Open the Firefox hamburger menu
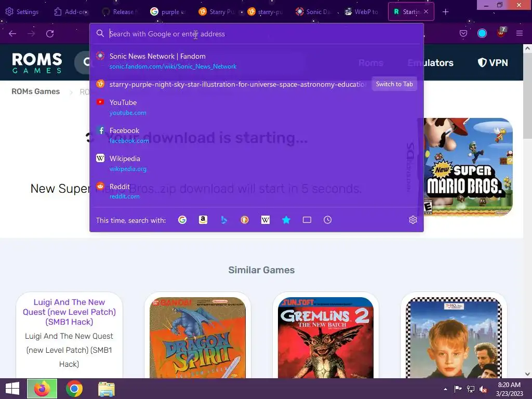The width and height of the screenshot is (532, 399). (x=519, y=33)
